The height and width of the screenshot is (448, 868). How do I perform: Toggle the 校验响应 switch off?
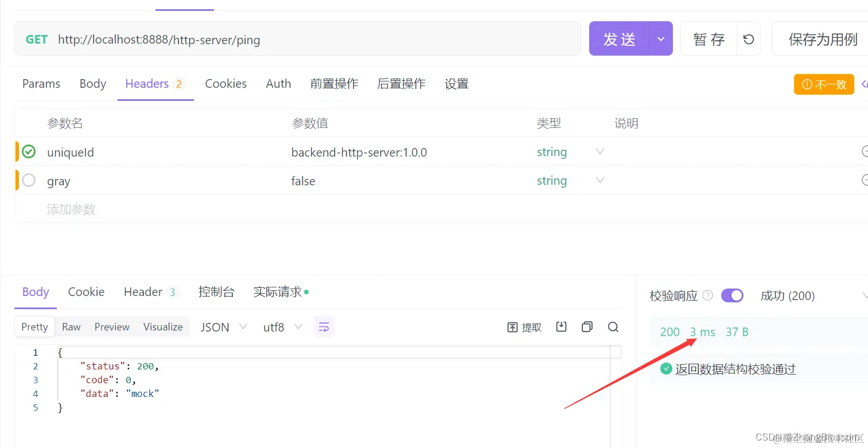pos(732,295)
